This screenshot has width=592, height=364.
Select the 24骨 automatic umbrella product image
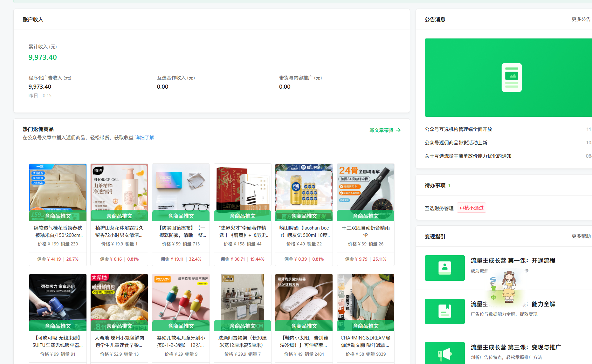tap(365, 188)
